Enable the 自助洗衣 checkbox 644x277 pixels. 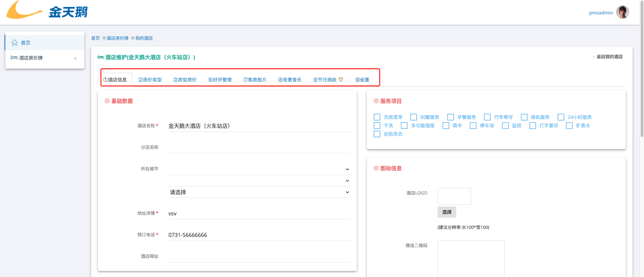pyautogui.click(x=377, y=134)
